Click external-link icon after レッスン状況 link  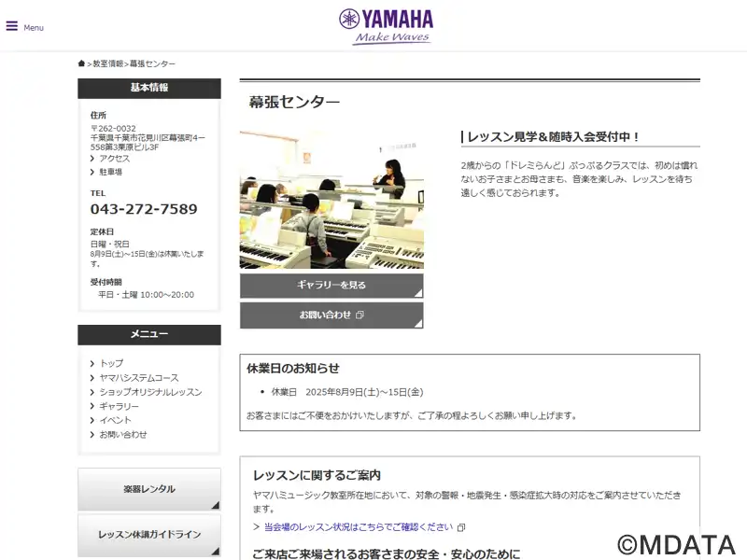click(461, 527)
